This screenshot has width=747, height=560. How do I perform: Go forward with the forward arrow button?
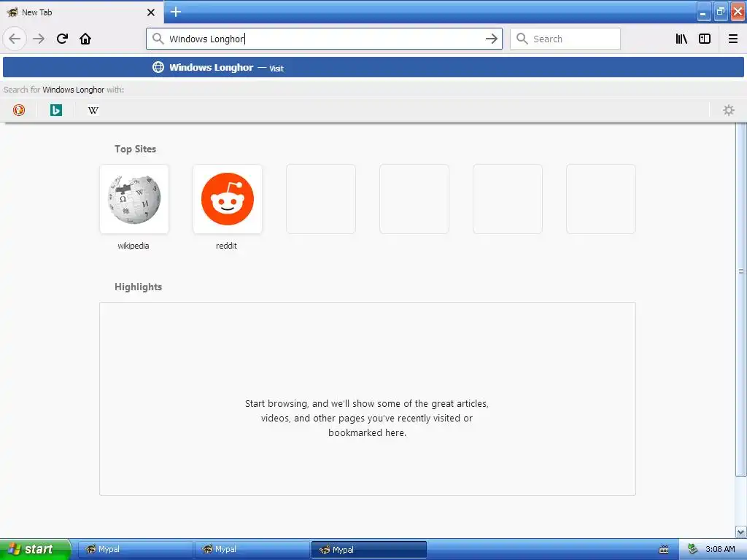[x=39, y=39]
